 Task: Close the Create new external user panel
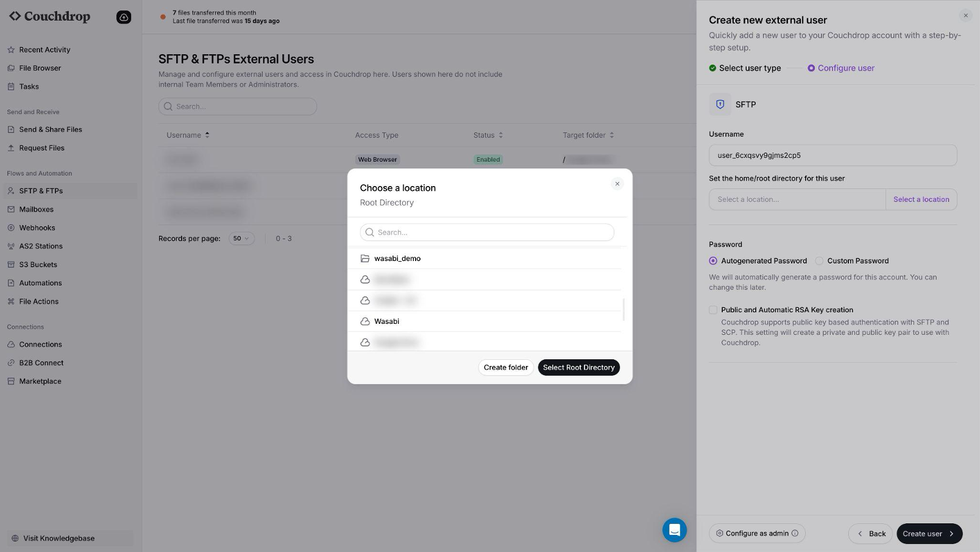coord(965,16)
